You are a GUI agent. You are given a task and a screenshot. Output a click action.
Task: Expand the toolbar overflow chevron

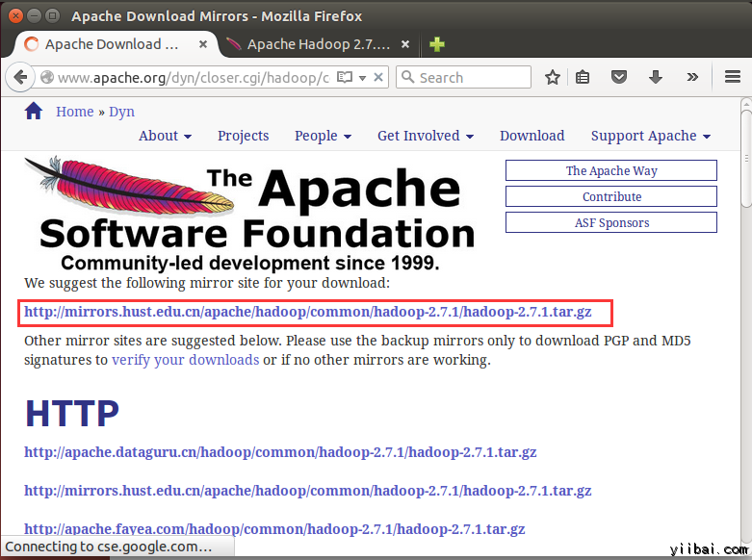point(691,77)
